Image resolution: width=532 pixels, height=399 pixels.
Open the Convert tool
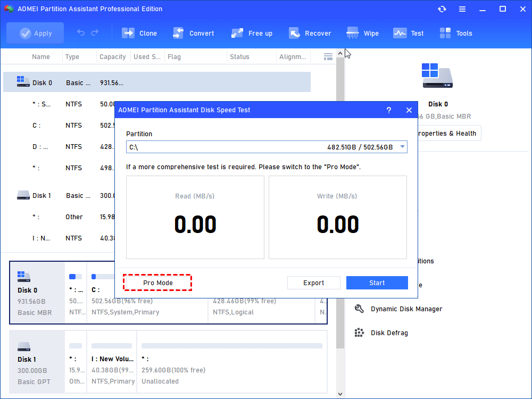click(x=178, y=33)
